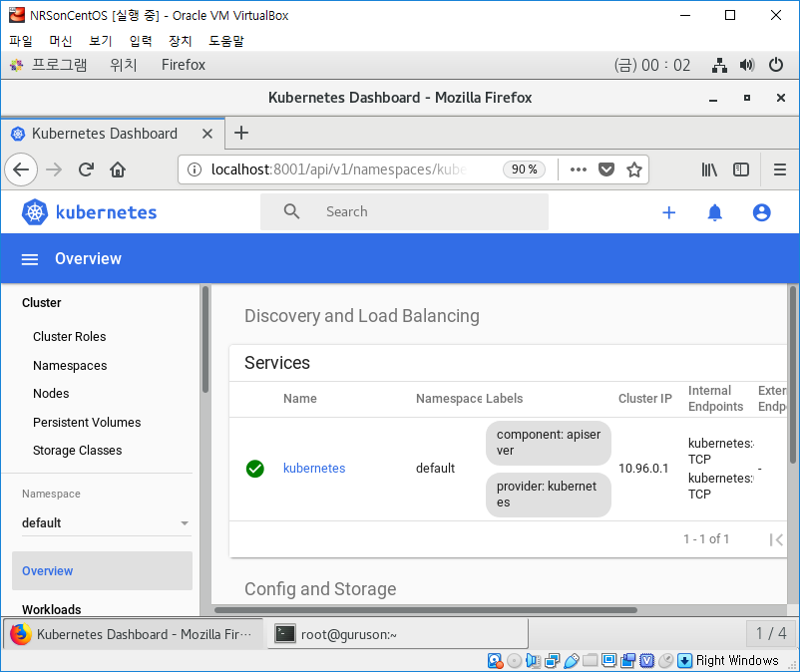The image size is (800, 672).
Task: Open the 머신 menu
Action: point(60,41)
